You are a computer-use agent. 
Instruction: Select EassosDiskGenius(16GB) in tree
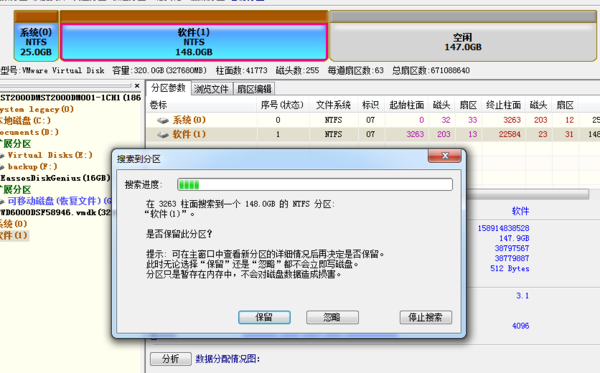(55, 178)
